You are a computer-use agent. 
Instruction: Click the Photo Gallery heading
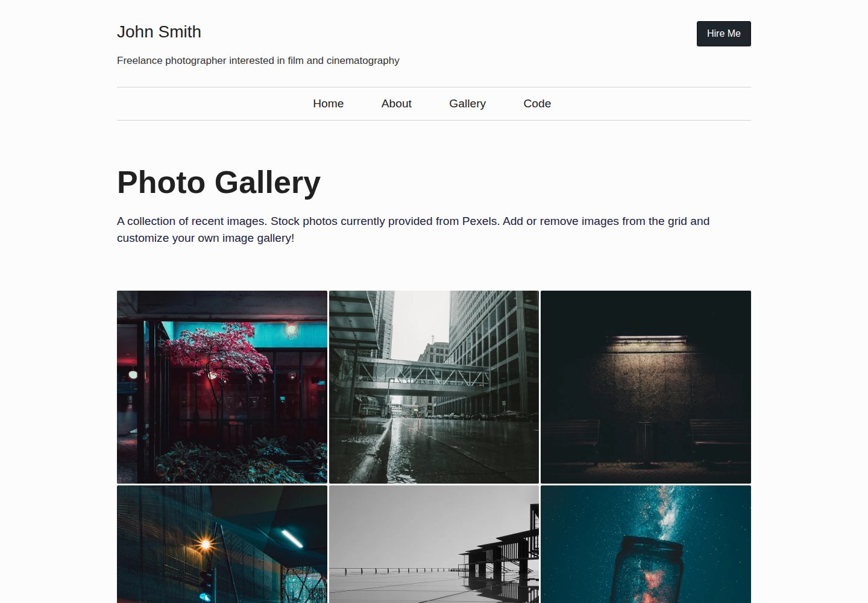(219, 183)
